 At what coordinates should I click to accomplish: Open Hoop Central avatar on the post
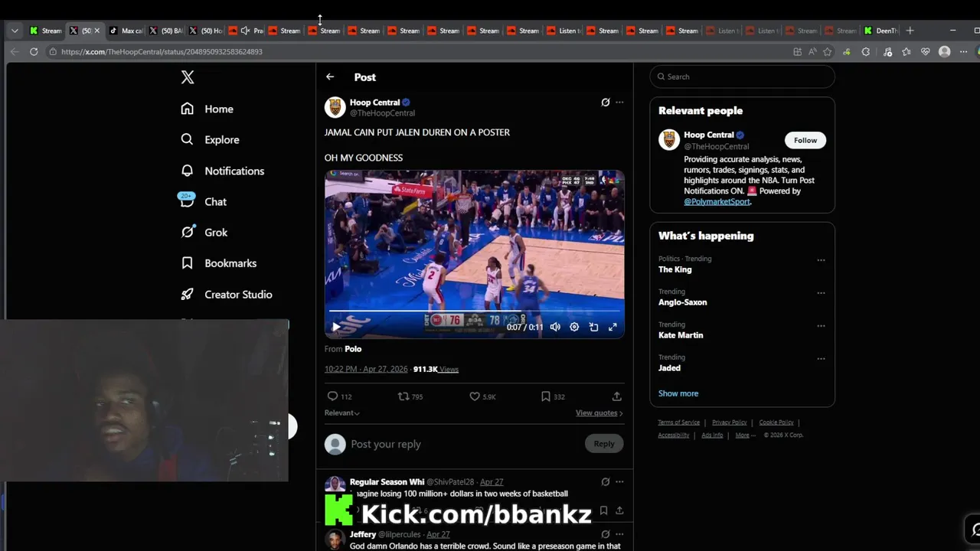(x=335, y=107)
